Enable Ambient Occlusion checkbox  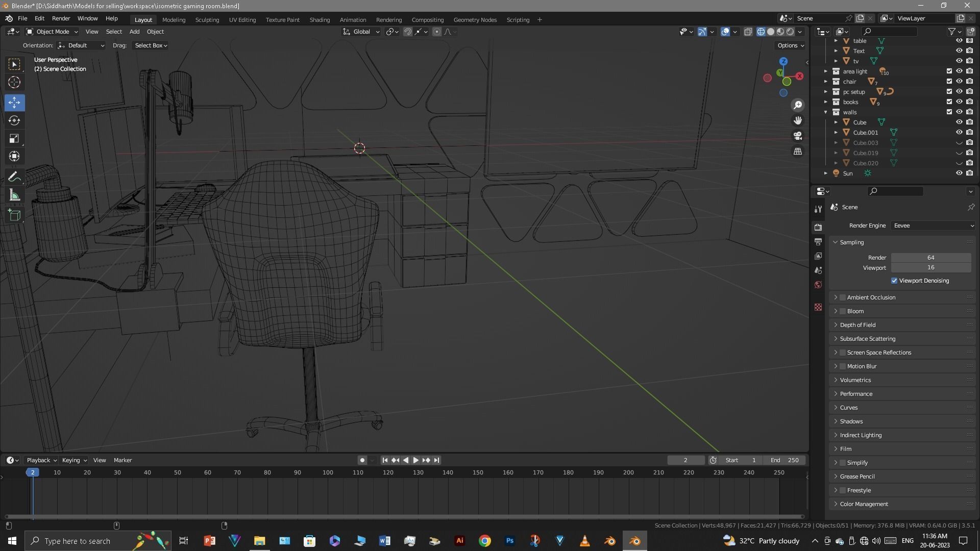pyautogui.click(x=843, y=297)
